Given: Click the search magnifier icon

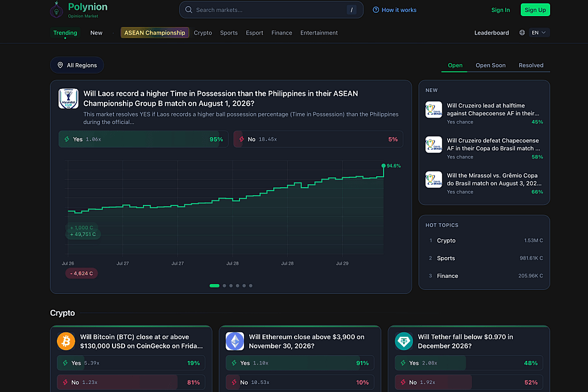Looking at the screenshot, I should tap(188, 10).
